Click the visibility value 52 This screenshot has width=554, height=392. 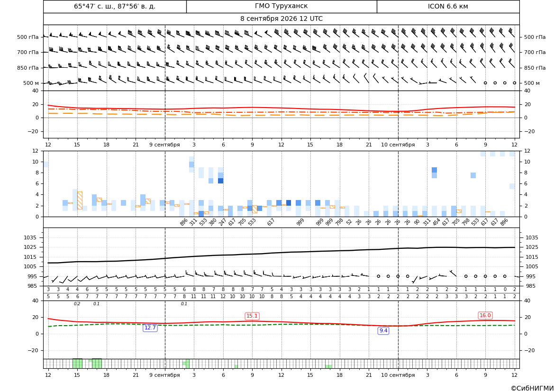349,222
